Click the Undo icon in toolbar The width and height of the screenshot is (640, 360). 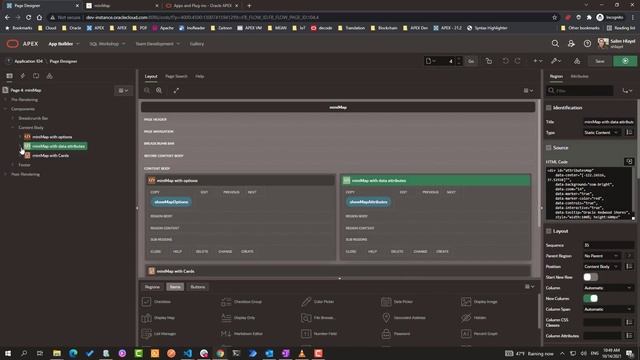(505, 61)
